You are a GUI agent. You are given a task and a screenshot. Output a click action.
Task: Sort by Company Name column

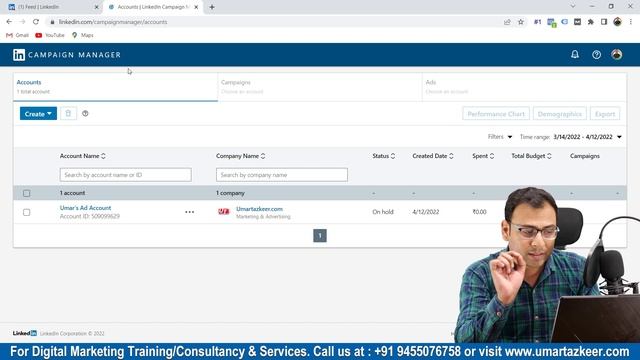(241, 156)
